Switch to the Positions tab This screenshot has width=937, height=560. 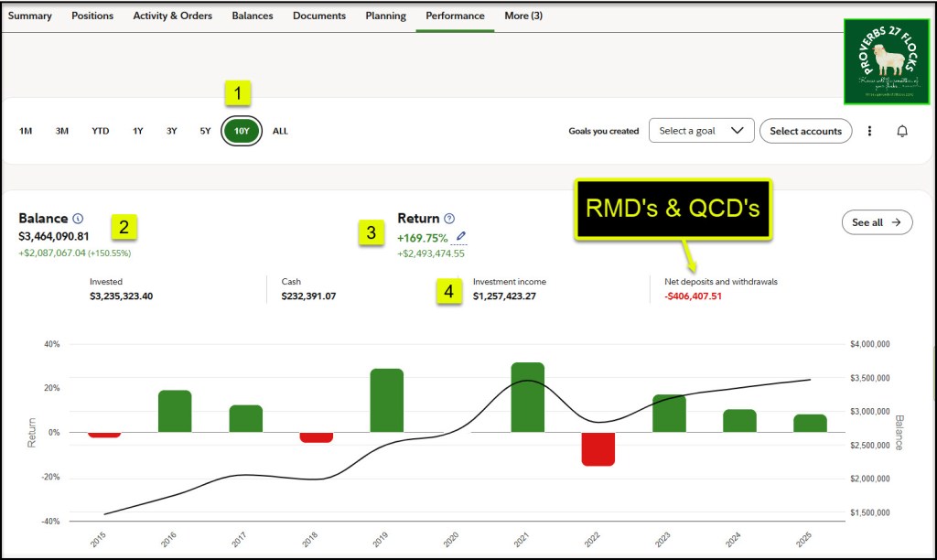tap(92, 16)
